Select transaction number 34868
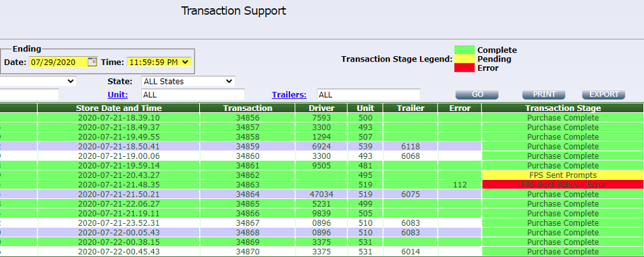644x257 pixels. [x=248, y=233]
